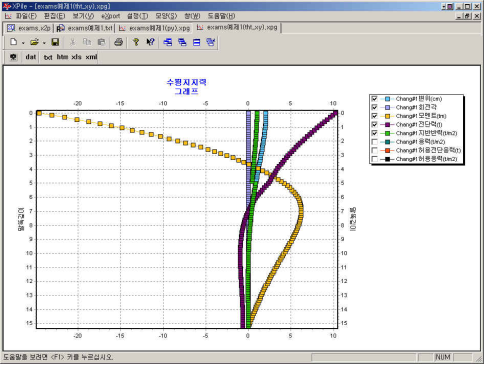Click the Print icon in toolbar

click(x=118, y=42)
